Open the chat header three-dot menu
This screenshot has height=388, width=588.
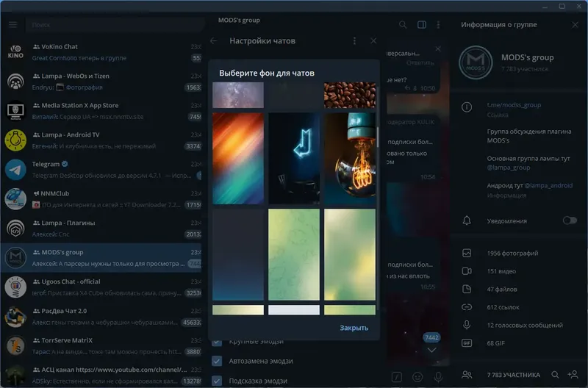pos(438,25)
